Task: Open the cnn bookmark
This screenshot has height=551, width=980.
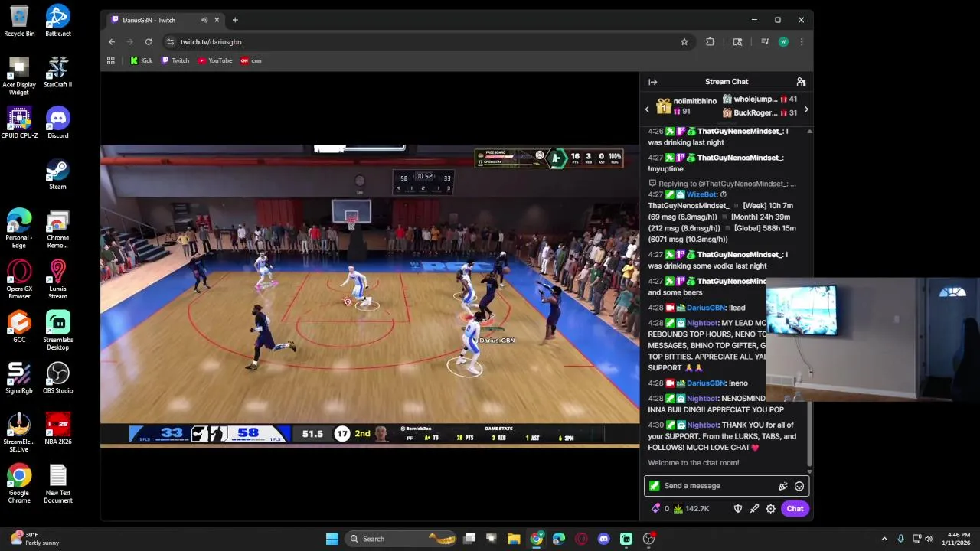Action: click(x=251, y=60)
